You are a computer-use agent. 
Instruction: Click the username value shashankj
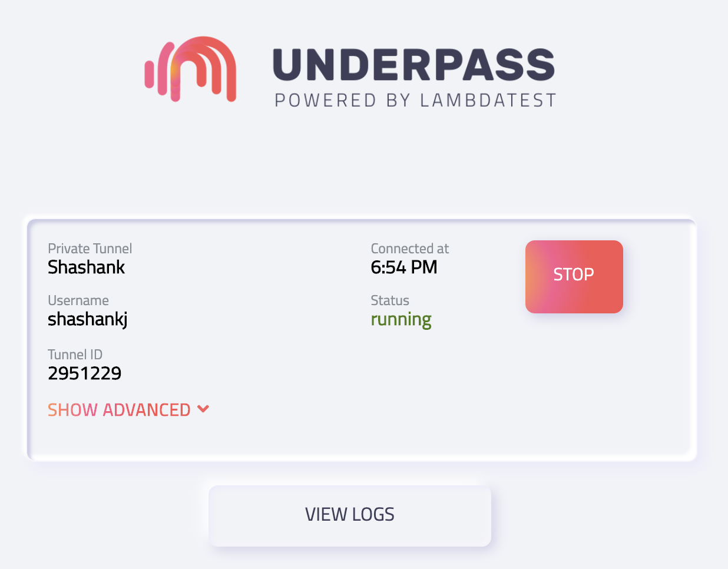pos(88,319)
